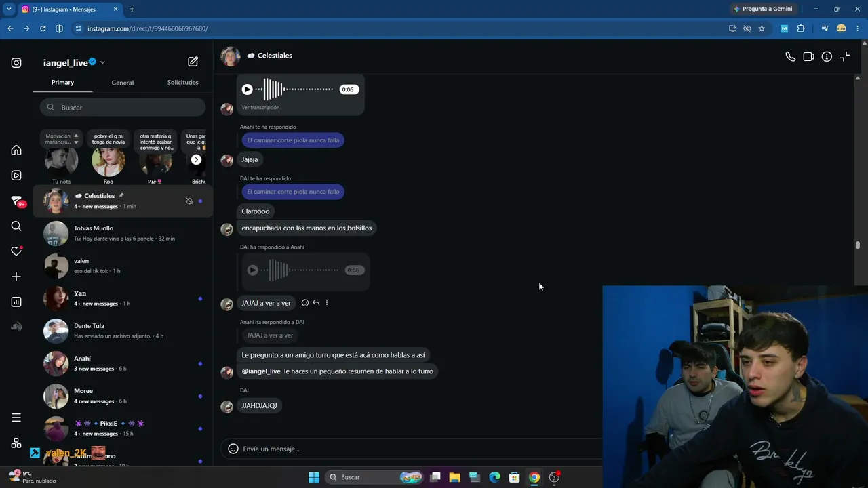Click the minimize chat view arrows icon

[x=845, y=57]
